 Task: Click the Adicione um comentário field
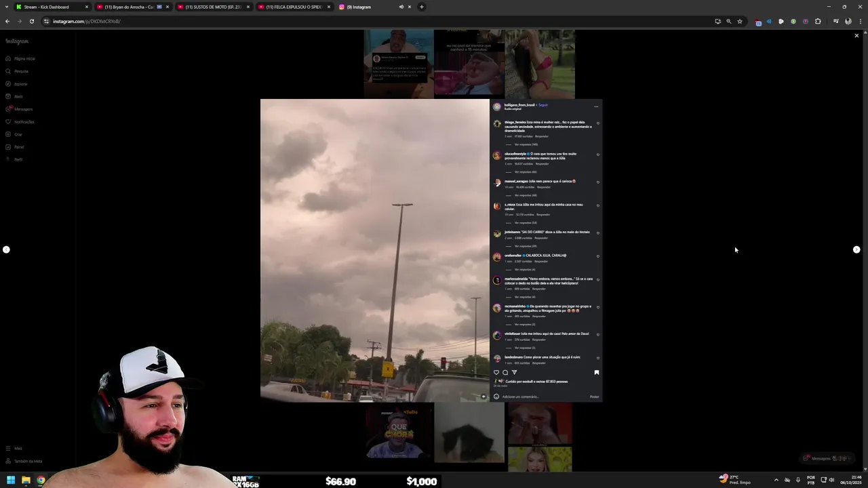click(545, 396)
